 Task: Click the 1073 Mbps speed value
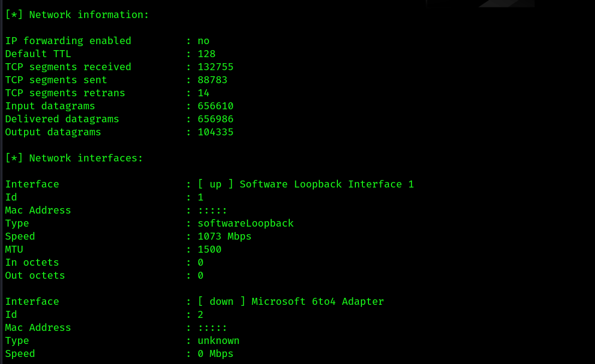click(x=224, y=237)
